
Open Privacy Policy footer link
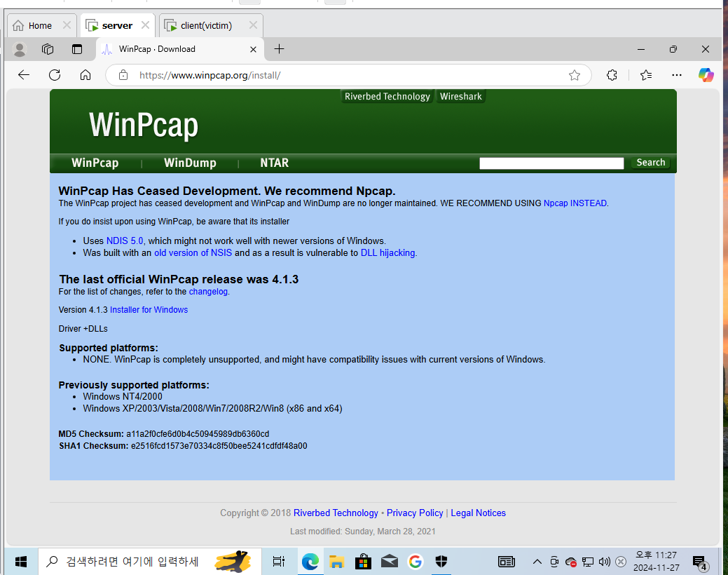click(x=415, y=513)
